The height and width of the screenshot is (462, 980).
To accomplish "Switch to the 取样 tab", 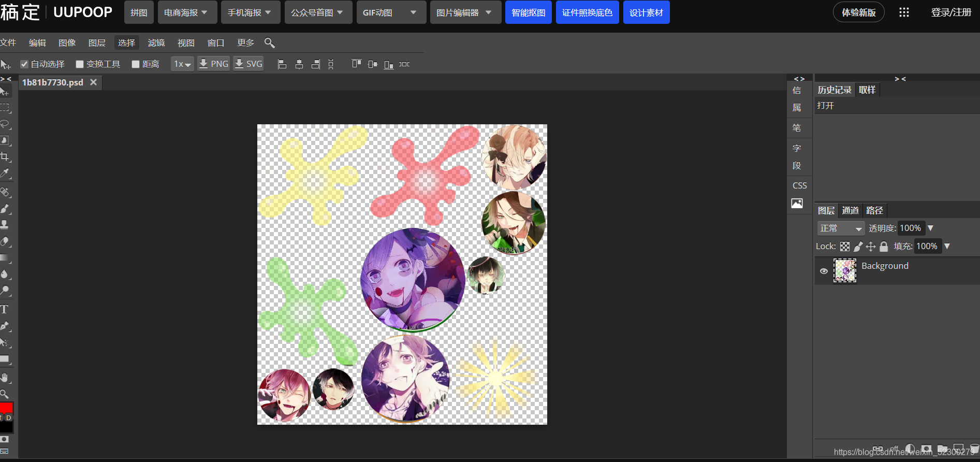I will pyautogui.click(x=867, y=90).
